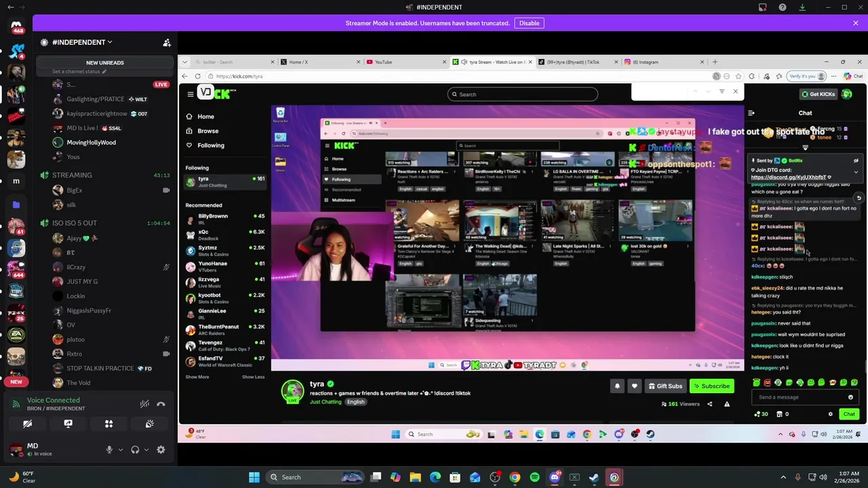Click the NEW unread indicator in server list
Viewport: 868px width, 488px height.
[16, 382]
